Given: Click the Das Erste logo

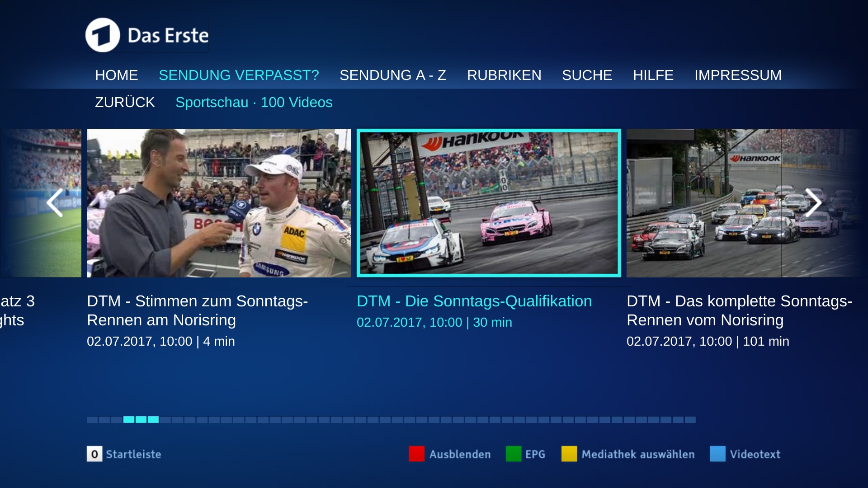Looking at the screenshot, I should (x=146, y=35).
